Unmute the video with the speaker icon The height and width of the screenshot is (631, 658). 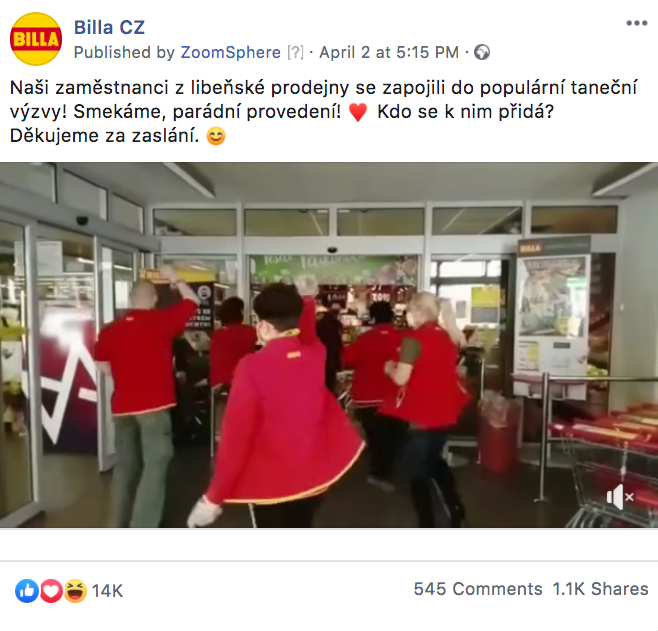pyautogui.click(x=620, y=497)
